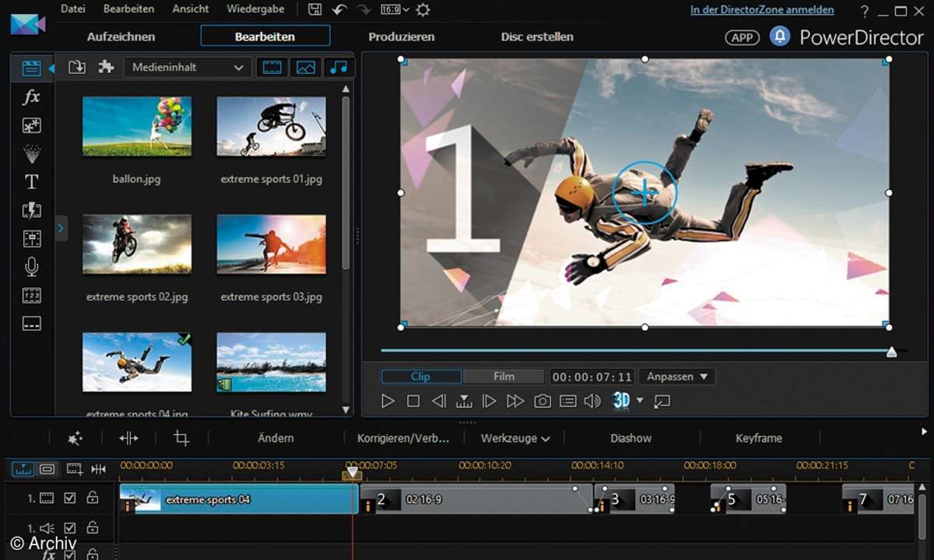Click the APP button
Image resolution: width=934 pixels, height=560 pixels.
tap(743, 37)
